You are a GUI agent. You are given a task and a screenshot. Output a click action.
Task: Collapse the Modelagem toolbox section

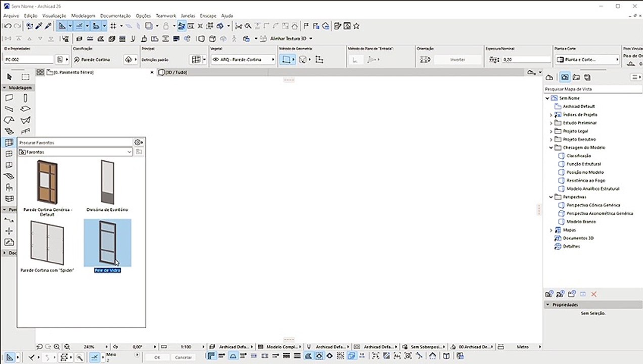point(5,87)
